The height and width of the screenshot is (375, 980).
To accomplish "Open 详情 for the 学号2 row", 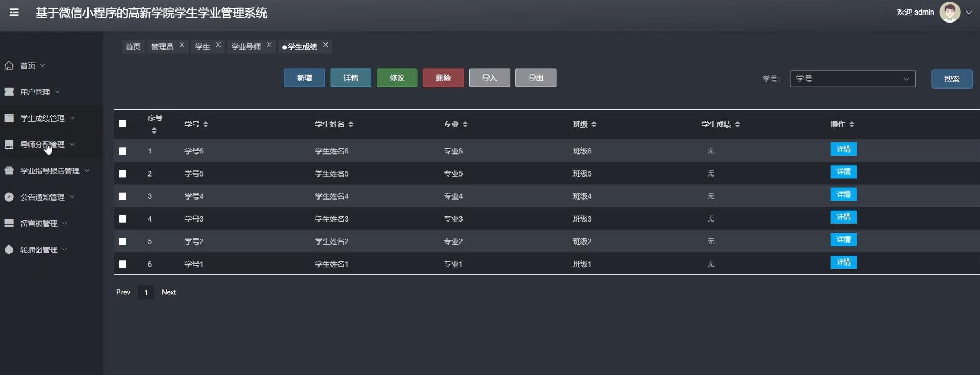I will (843, 239).
